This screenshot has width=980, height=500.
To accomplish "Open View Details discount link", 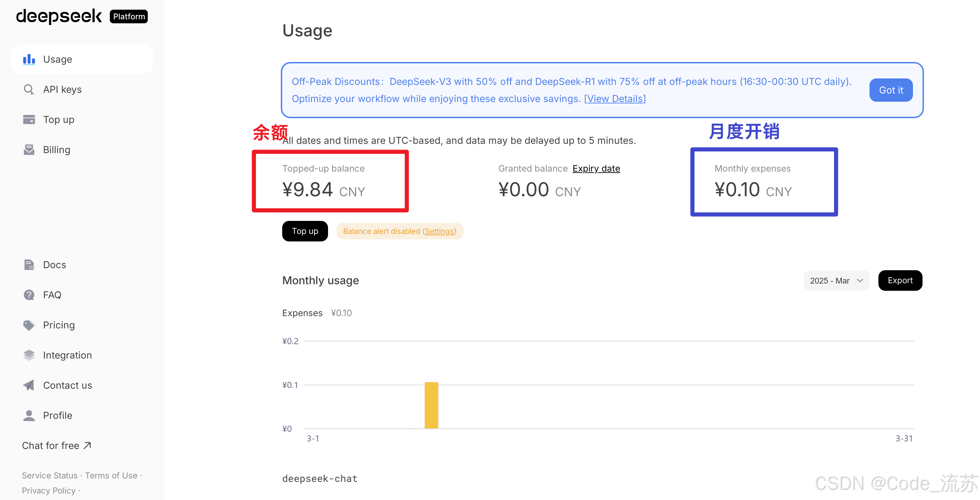I will coord(614,99).
